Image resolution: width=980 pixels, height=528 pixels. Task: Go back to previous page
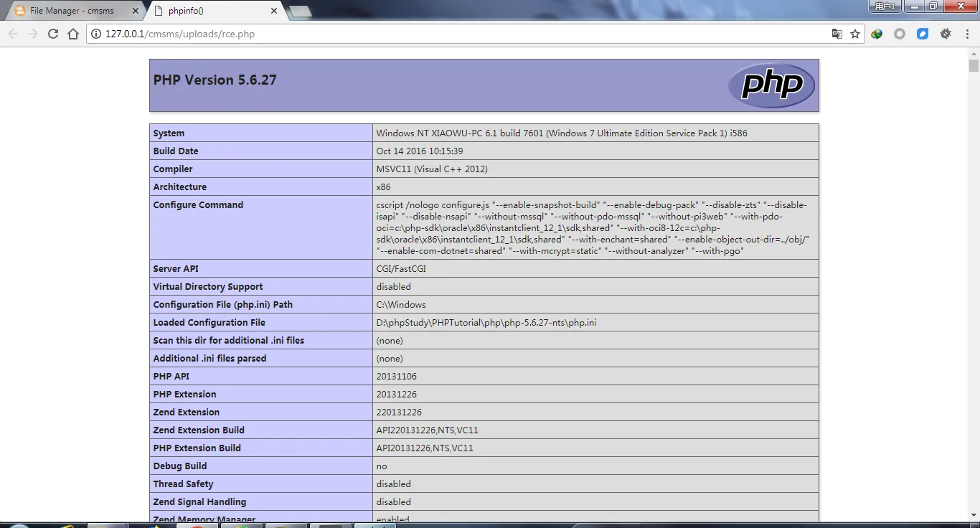(13, 34)
